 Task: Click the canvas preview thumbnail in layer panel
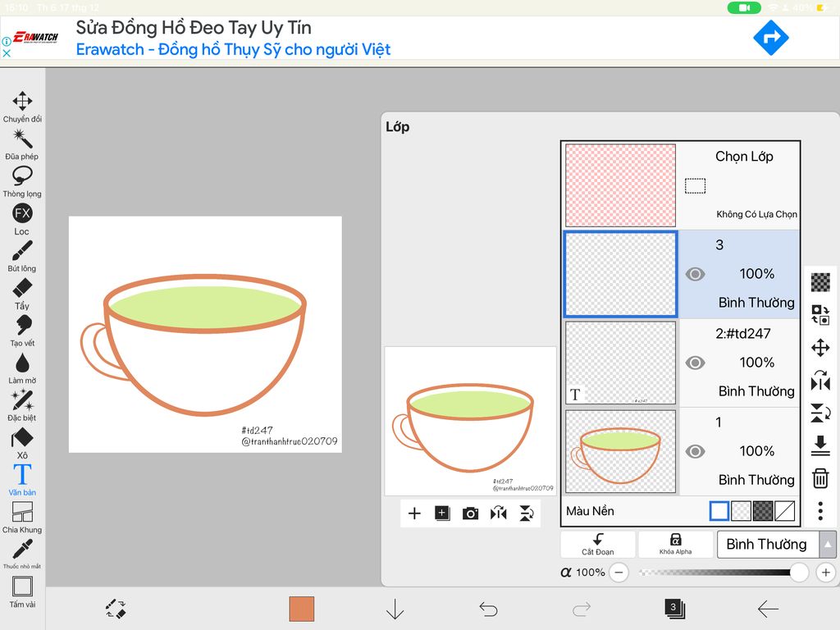coord(470,421)
